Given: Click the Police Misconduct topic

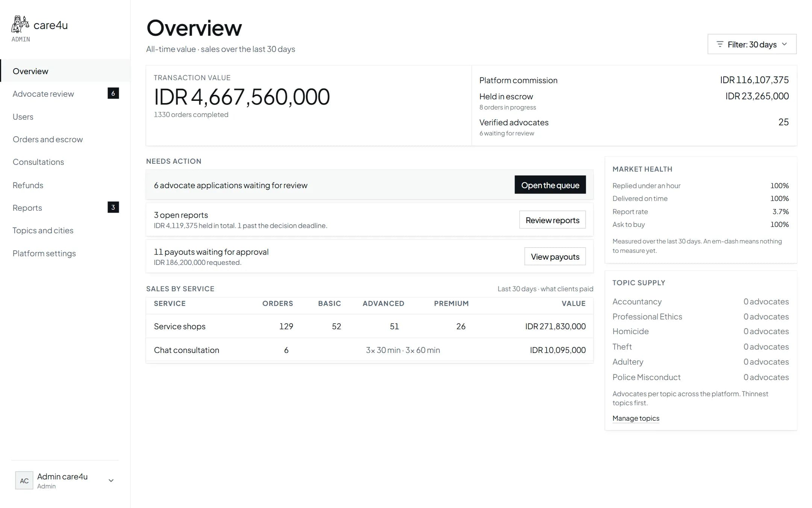Looking at the screenshot, I should (646, 377).
